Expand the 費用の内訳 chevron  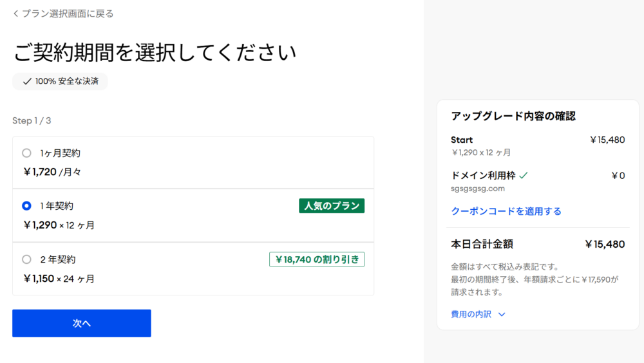click(502, 315)
